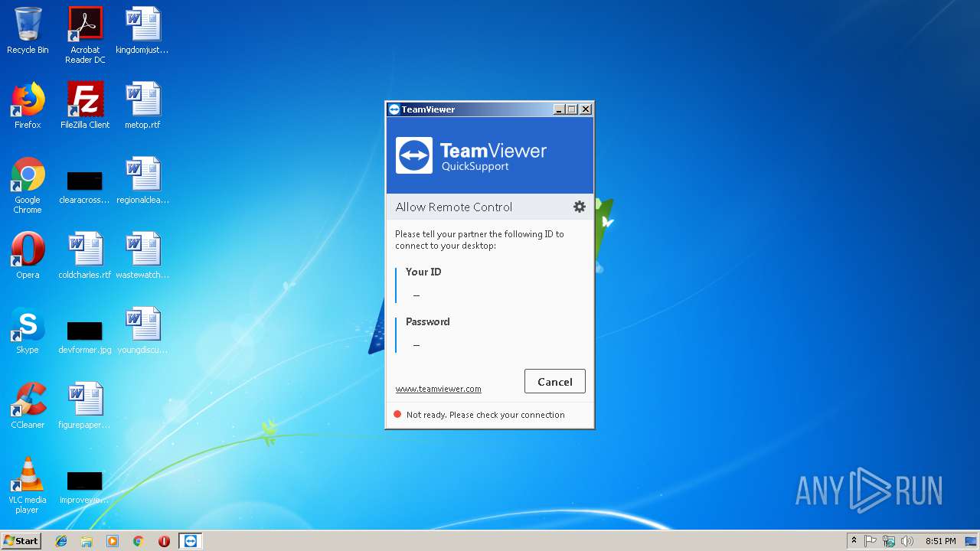Launch Internet Explorer from the taskbar
The width and height of the screenshot is (980, 551).
click(x=61, y=541)
